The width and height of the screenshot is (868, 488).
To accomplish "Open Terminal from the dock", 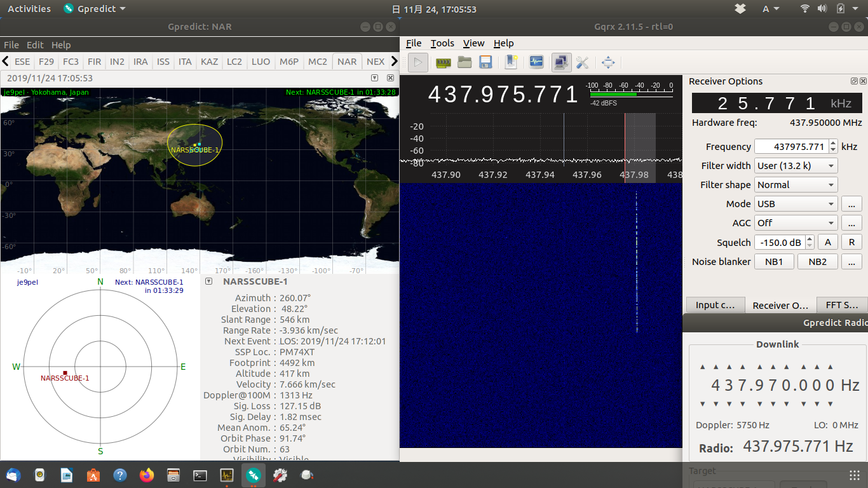I will pyautogui.click(x=200, y=475).
